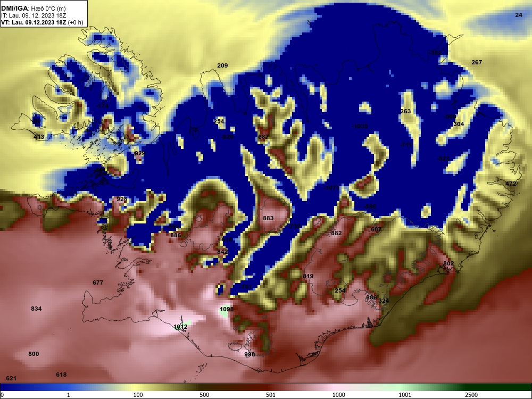Click the map value 928
This screenshot has height=399, width=532.
(x=122, y=199)
